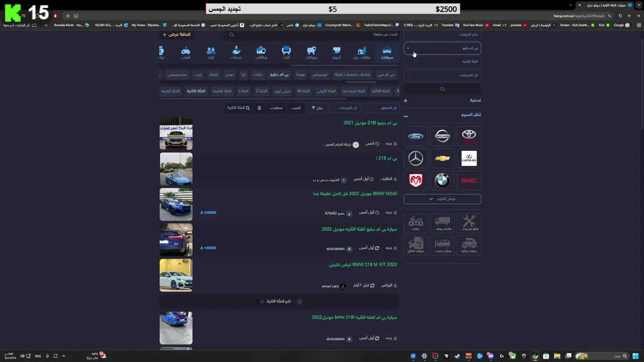The image size is (644, 362).
Task: Open the كل الموديلات sidebar dropdown
Action: click(x=442, y=75)
